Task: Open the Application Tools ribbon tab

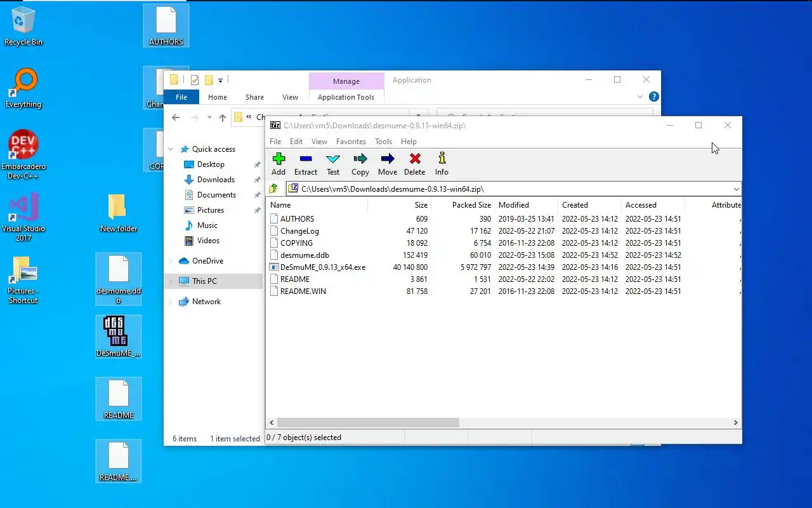Action: click(346, 97)
